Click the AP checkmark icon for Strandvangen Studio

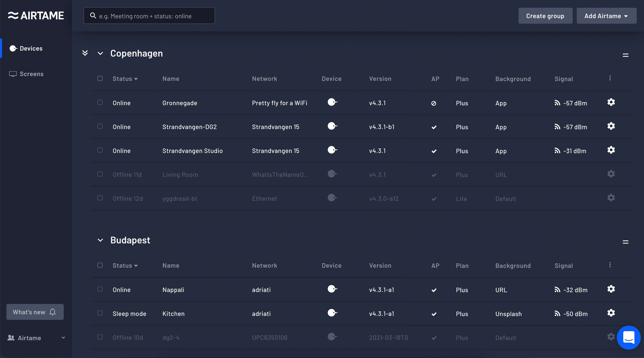pos(434,150)
